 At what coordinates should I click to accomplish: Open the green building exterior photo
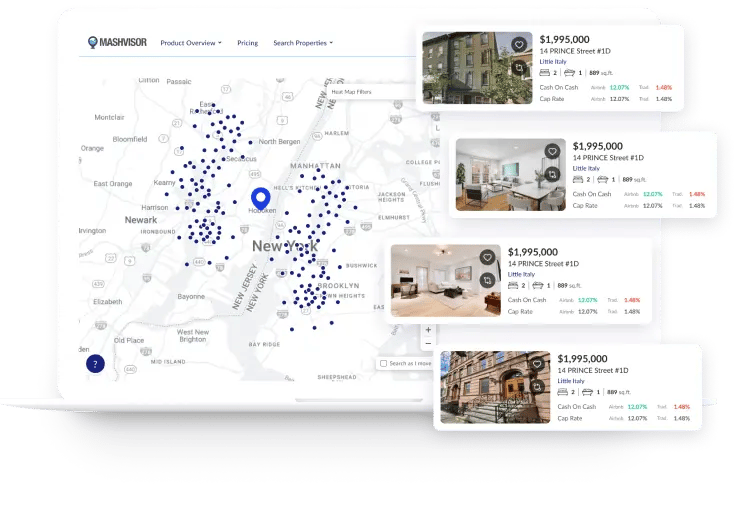[x=477, y=68]
